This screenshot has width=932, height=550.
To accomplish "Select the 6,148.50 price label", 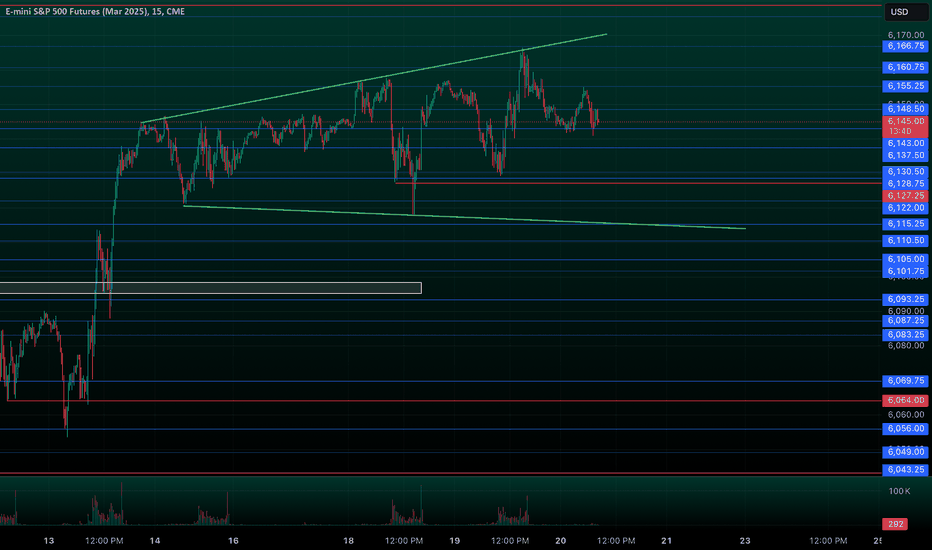I will pos(905,109).
